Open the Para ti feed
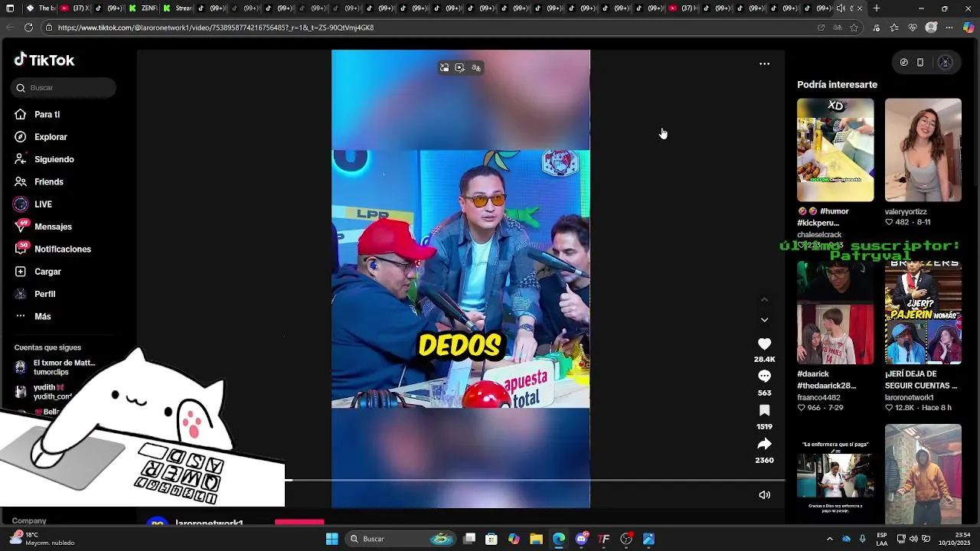This screenshot has height=551, width=980. (47, 115)
